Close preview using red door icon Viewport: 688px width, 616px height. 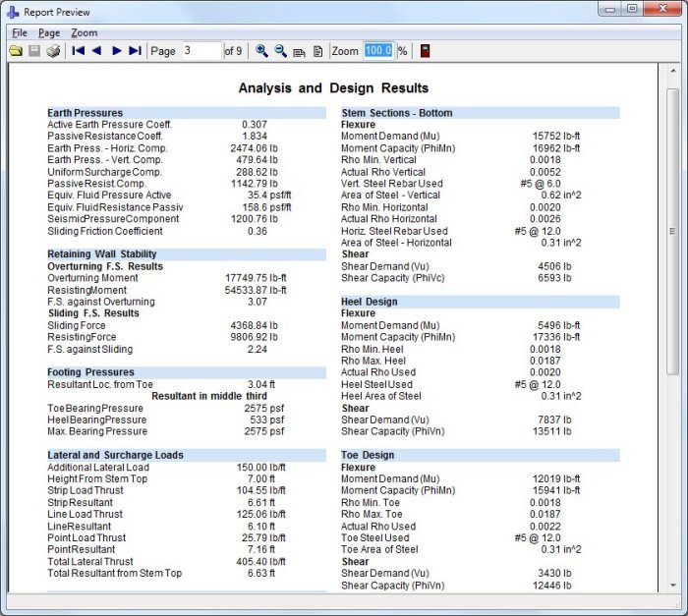[x=426, y=51]
